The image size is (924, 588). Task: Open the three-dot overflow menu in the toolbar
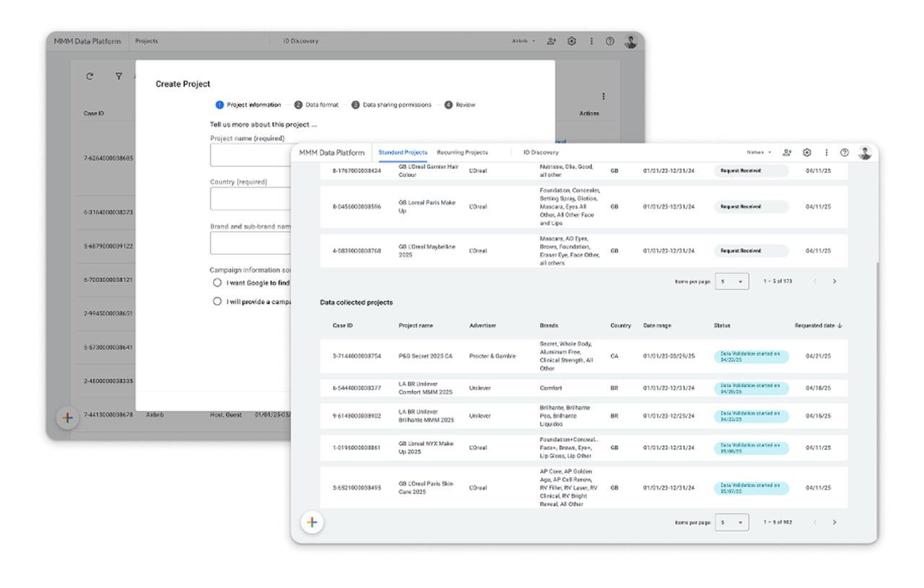coord(826,152)
